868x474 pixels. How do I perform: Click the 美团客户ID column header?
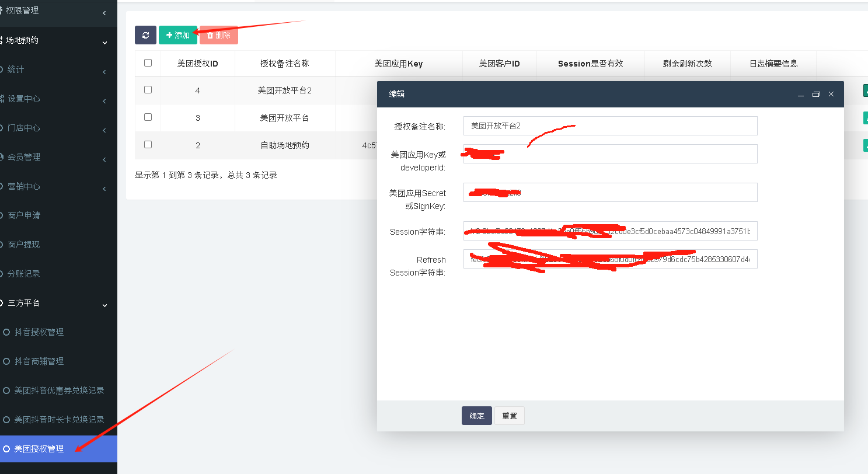click(499, 64)
